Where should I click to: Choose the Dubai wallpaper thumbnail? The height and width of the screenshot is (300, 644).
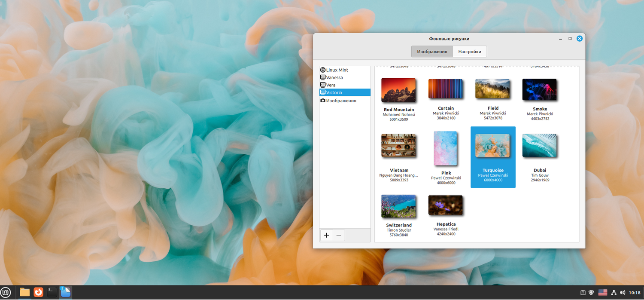pos(540,146)
